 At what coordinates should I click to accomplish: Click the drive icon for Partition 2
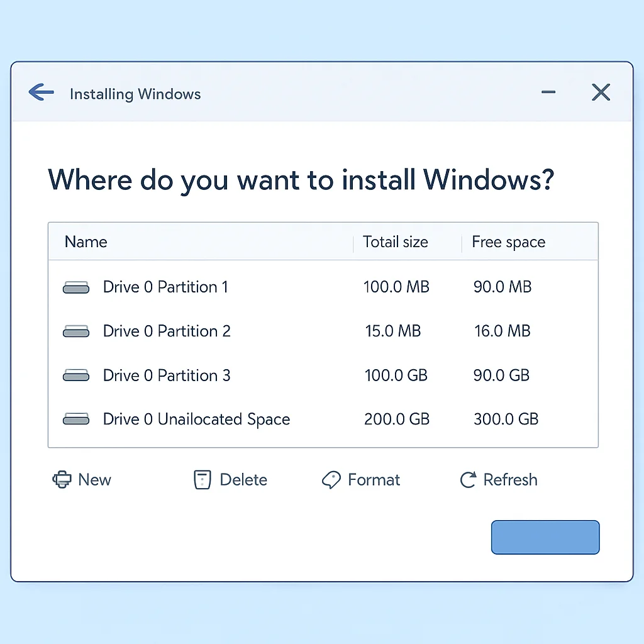(x=76, y=331)
